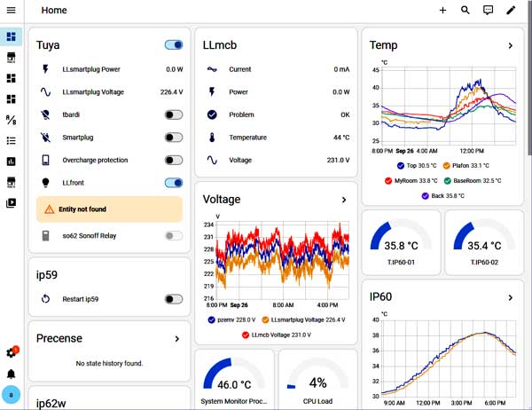Click the Problem checkmark circle icon
Screen dimensions: 532x410
point(212,114)
